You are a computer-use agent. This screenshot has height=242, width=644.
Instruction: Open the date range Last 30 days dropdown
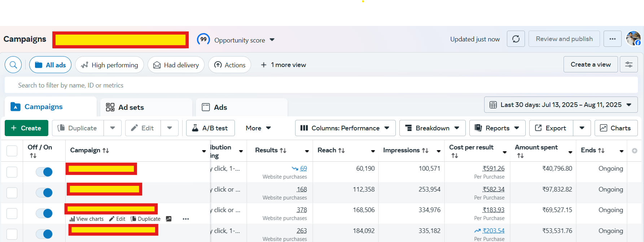[561, 105]
